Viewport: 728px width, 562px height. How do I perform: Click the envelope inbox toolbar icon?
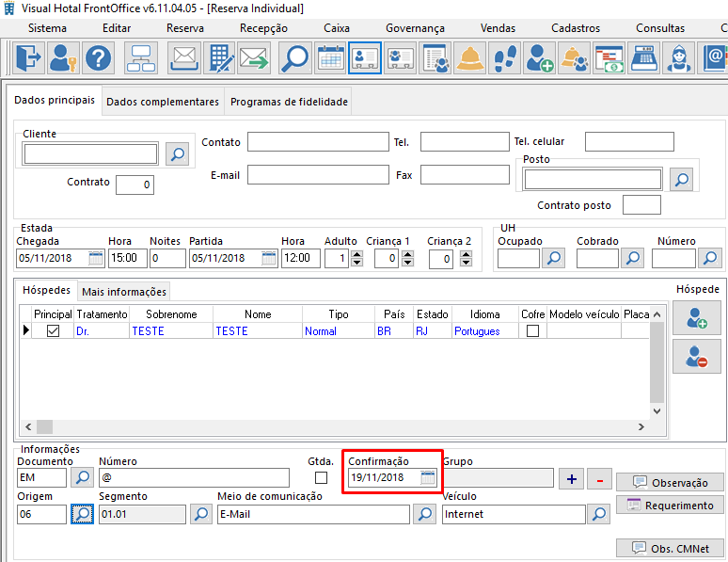click(x=183, y=58)
